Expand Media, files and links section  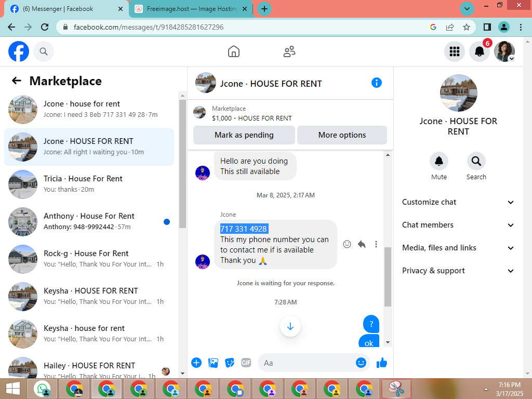pyautogui.click(x=458, y=248)
